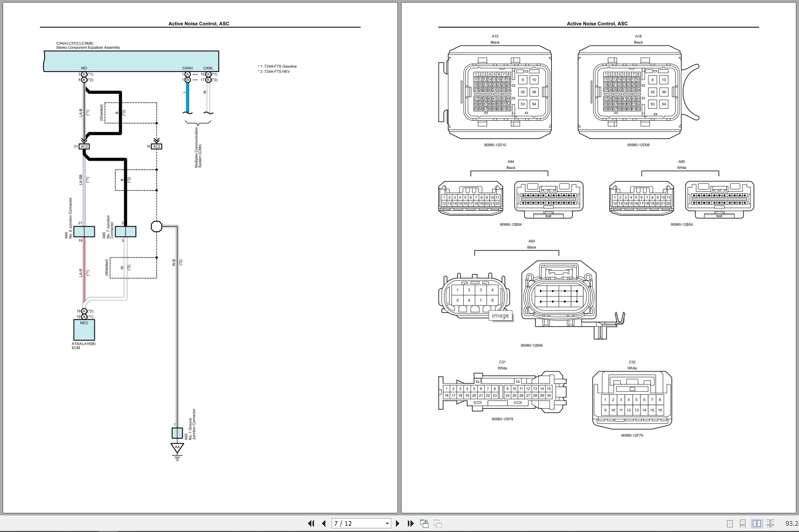Jump to the first page
This screenshot has width=799, height=532.
tap(311, 523)
